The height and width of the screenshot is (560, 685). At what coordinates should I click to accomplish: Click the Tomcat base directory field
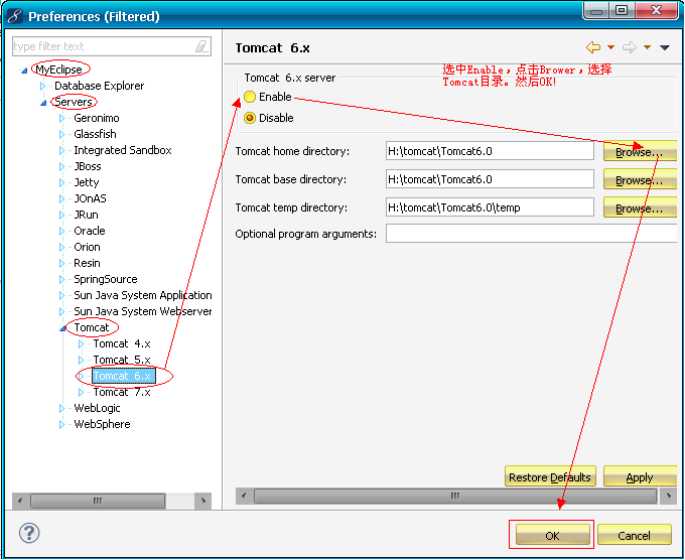pos(490,179)
